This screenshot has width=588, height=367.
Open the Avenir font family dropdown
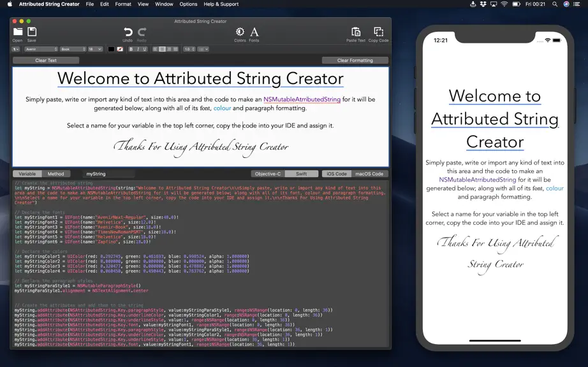coord(41,49)
